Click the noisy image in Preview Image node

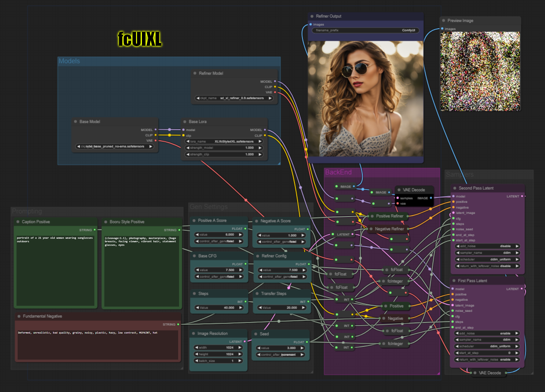point(480,71)
